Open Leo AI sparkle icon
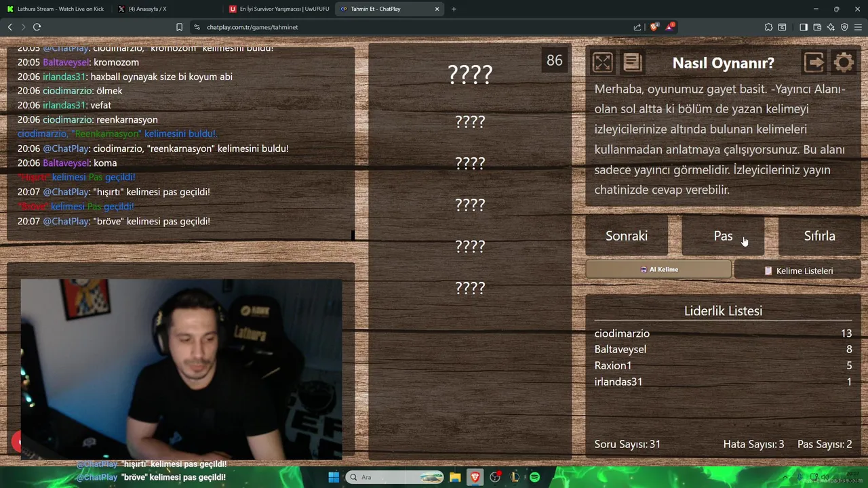The height and width of the screenshot is (488, 868). pyautogui.click(x=831, y=27)
